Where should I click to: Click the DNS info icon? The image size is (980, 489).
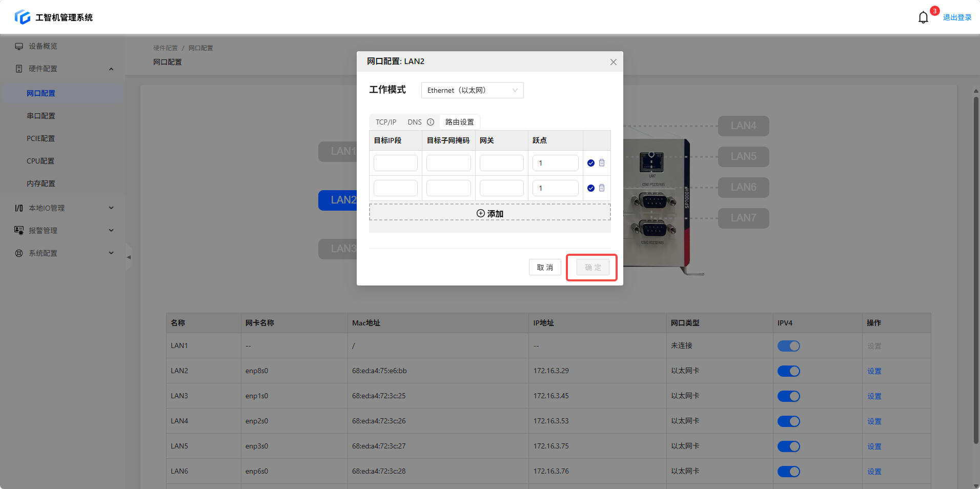(x=431, y=122)
